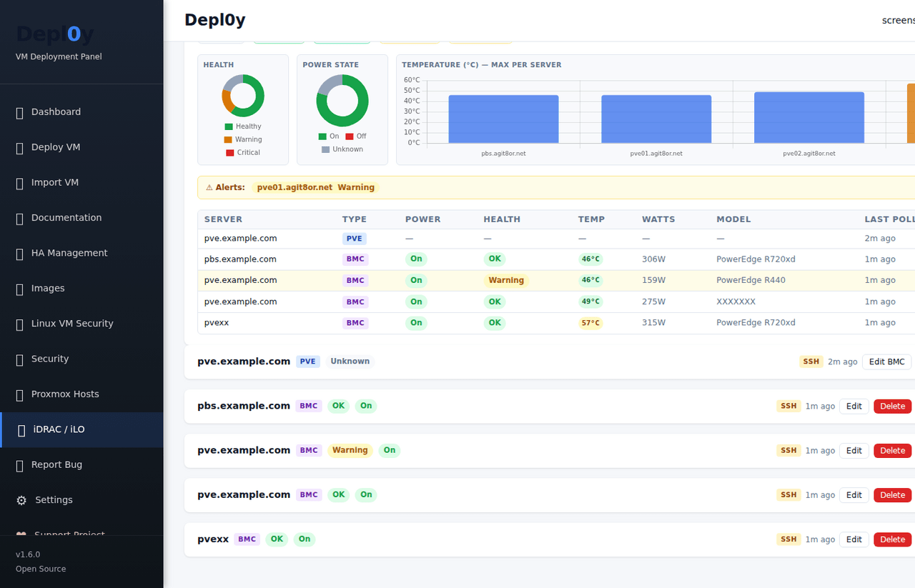Image resolution: width=915 pixels, height=588 pixels.
Task: Click the Settings gear icon
Action: click(x=21, y=500)
